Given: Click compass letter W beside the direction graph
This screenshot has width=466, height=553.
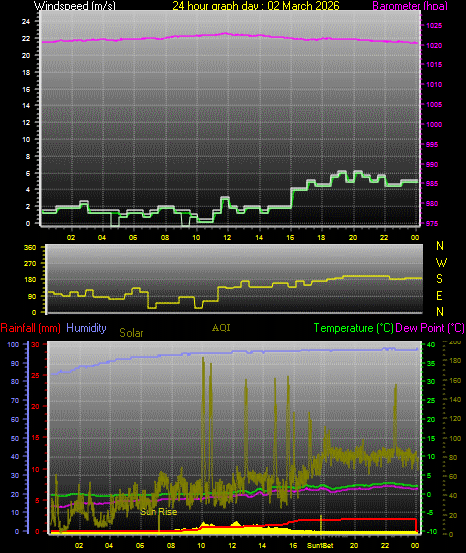Looking at the screenshot, I should (x=441, y=262).
